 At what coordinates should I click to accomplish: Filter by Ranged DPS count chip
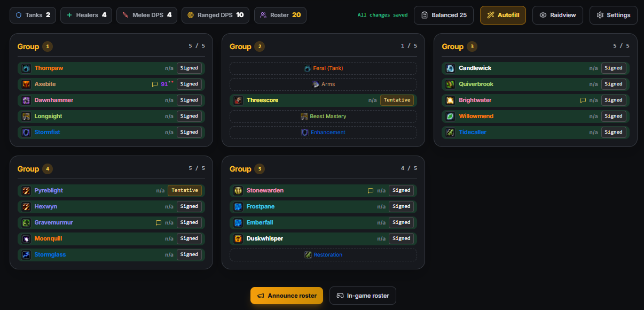pos(216,15)
